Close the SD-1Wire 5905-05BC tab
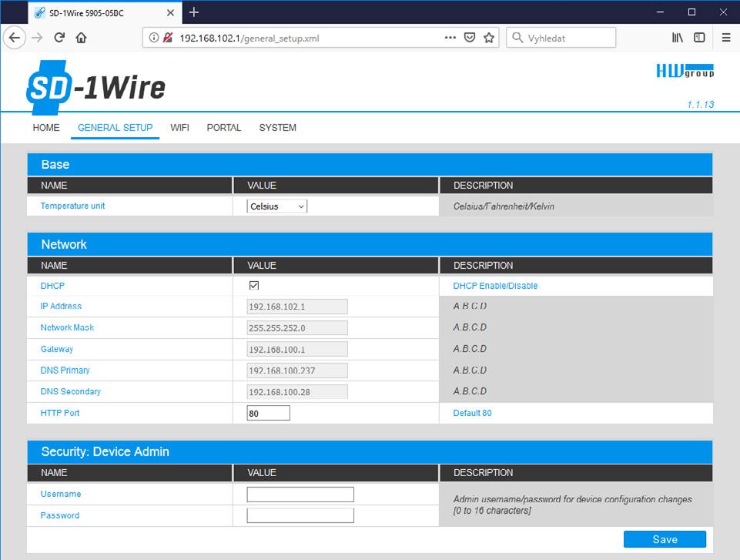 tap(170, 13)
